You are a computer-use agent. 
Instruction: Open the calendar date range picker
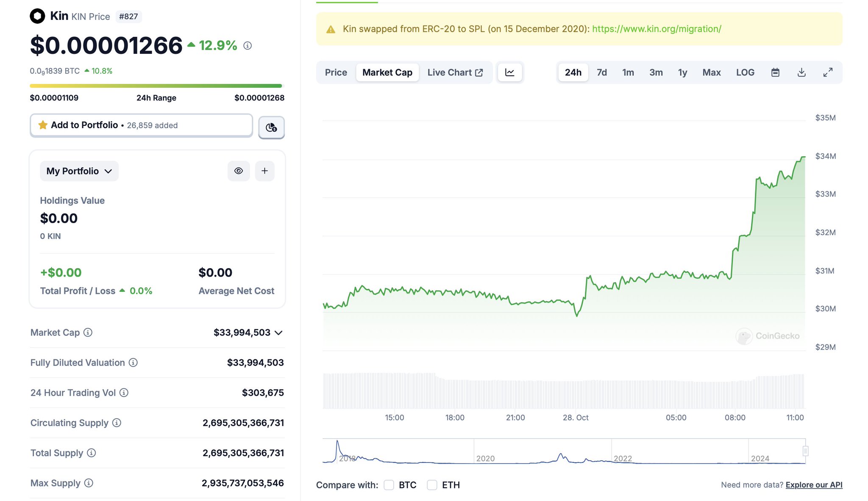point(775,73)
